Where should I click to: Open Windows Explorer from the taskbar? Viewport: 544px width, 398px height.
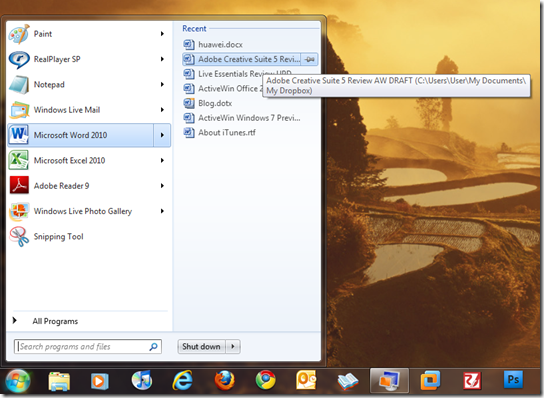pyautogui.click(x=59, y=381)
